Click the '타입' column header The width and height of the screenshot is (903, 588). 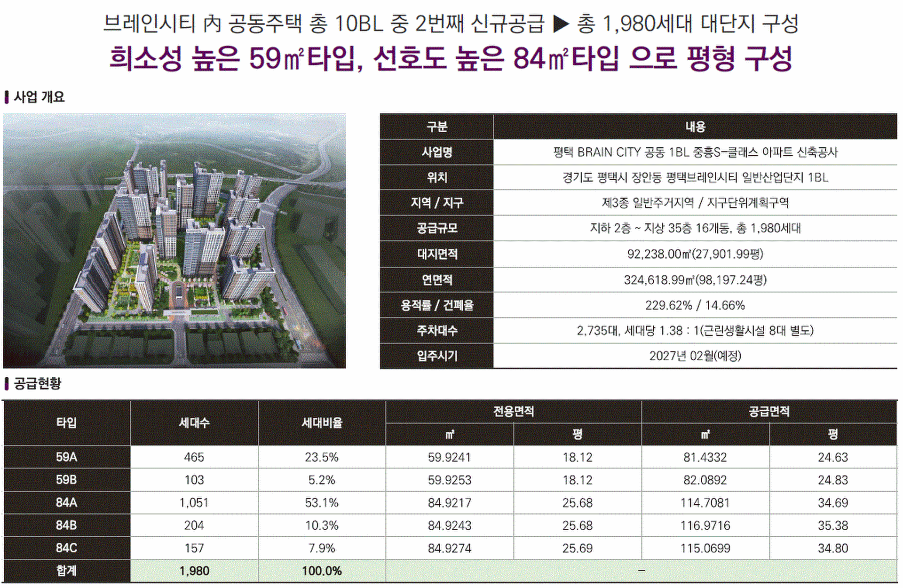tap(66, 423)
